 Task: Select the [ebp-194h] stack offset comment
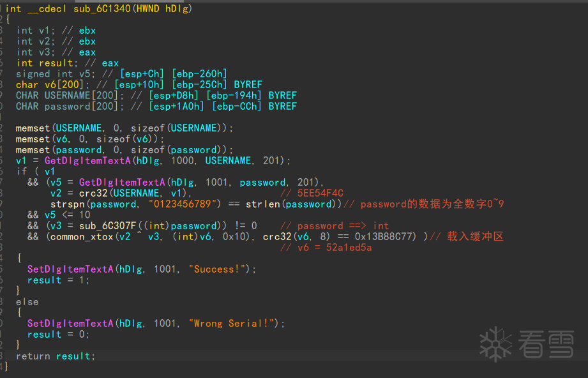coord(234,96)
